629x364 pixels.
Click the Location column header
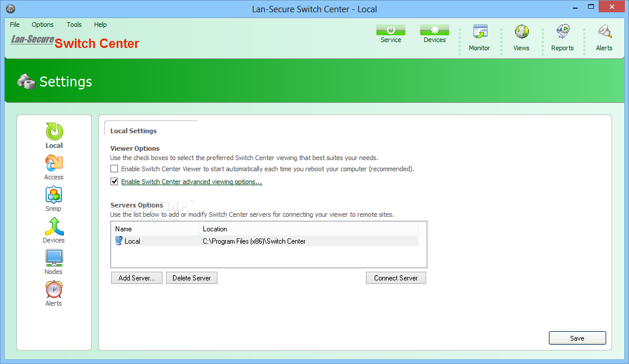(x=309, y=229)
